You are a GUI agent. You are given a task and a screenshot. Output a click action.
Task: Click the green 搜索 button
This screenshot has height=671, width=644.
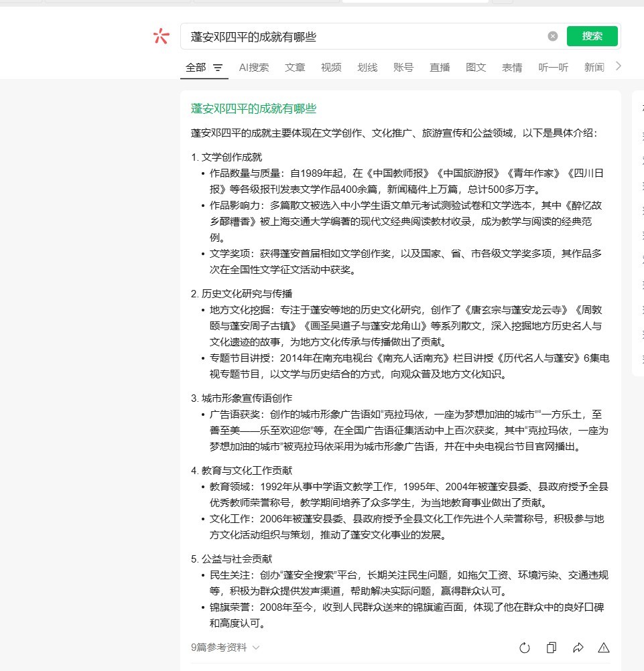click(592, 36)
